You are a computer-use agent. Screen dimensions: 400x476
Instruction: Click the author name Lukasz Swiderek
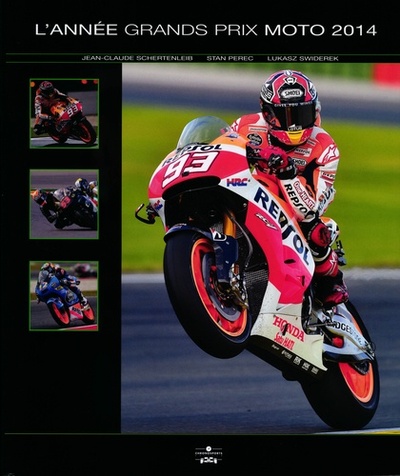pos(303,58)
